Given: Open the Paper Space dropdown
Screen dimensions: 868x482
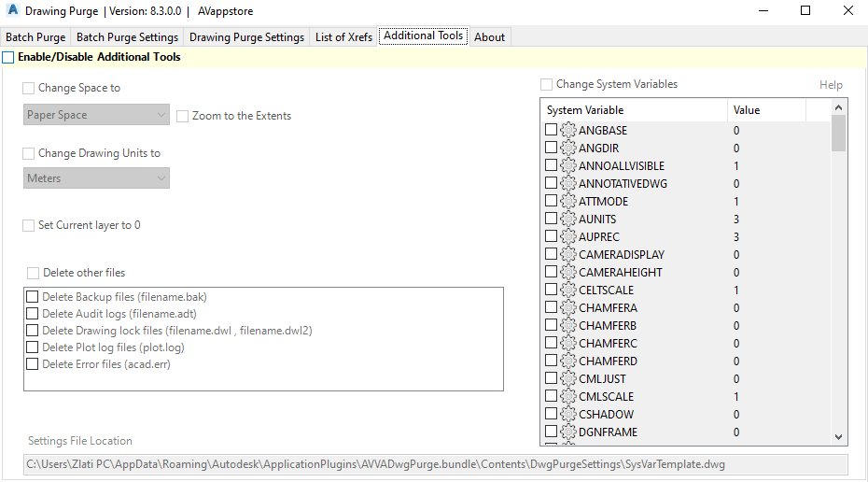Looking at the screenshot, I should pos(96,115).
